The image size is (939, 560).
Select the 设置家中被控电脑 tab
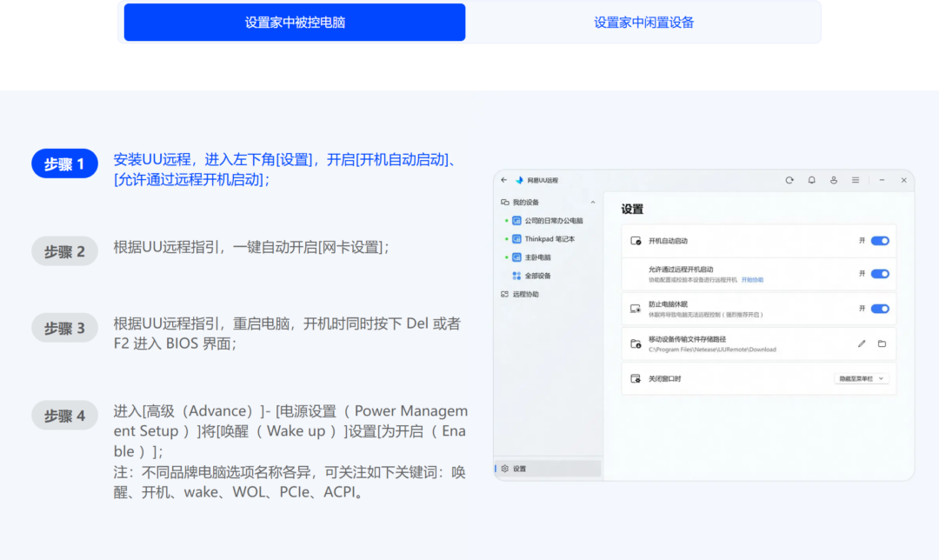pos(295,22)
